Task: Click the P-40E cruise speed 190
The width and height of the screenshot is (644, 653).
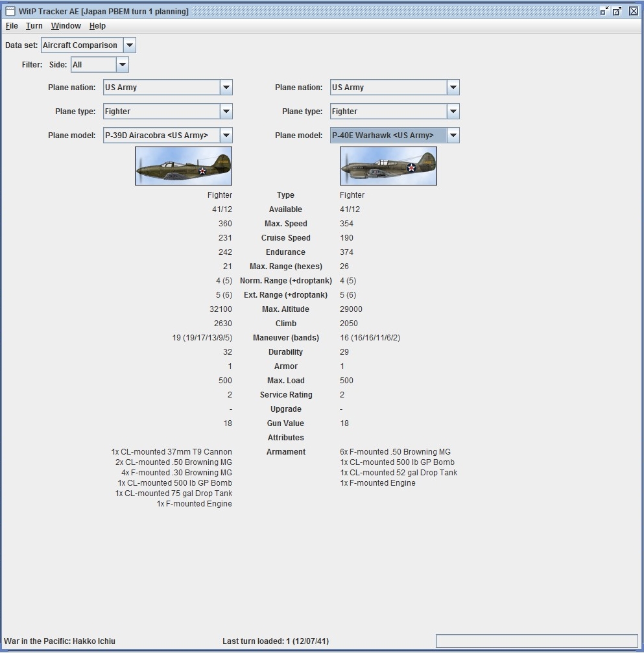Action: 346,238
